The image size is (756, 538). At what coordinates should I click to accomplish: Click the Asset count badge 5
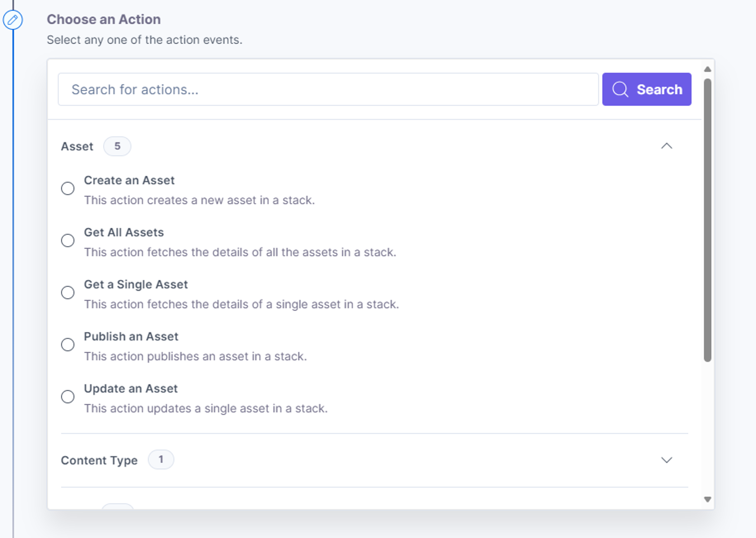[x=117, y=146]
